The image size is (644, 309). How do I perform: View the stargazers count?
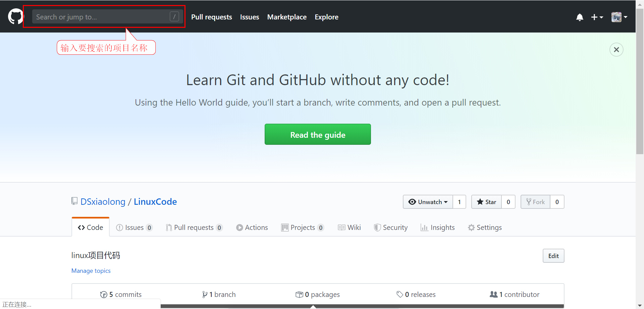click(x=508, y=202)
